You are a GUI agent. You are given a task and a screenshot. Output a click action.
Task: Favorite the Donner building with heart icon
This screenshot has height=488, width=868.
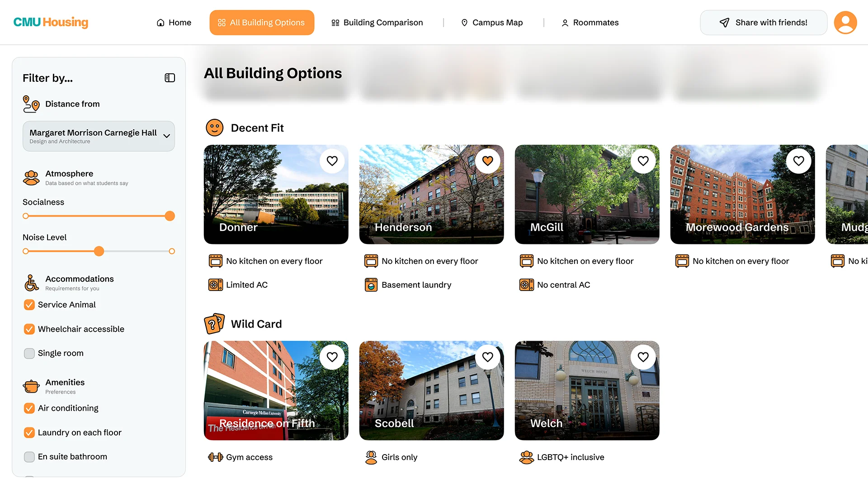click(332, 161)
